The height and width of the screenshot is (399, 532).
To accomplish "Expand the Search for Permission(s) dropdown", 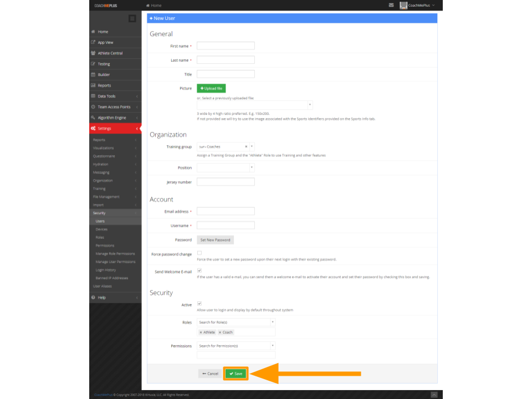I will 236,346.
